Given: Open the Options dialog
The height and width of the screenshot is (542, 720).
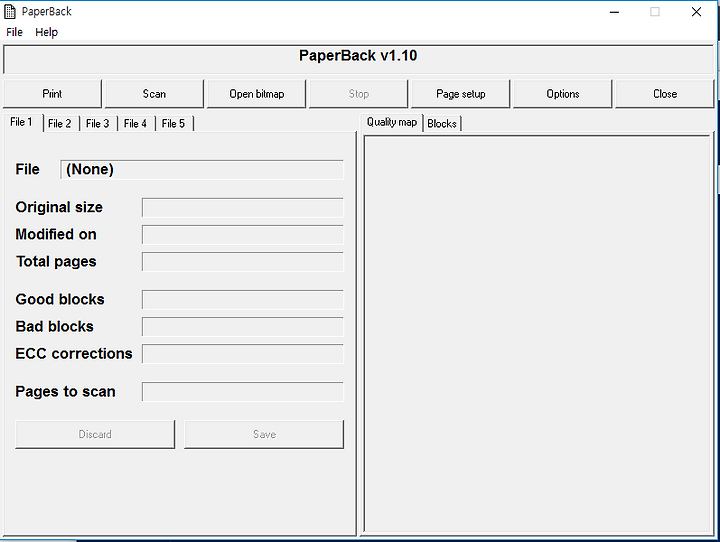Looking at the screenshot, I should pyautogui.click(x=562, y=94).
